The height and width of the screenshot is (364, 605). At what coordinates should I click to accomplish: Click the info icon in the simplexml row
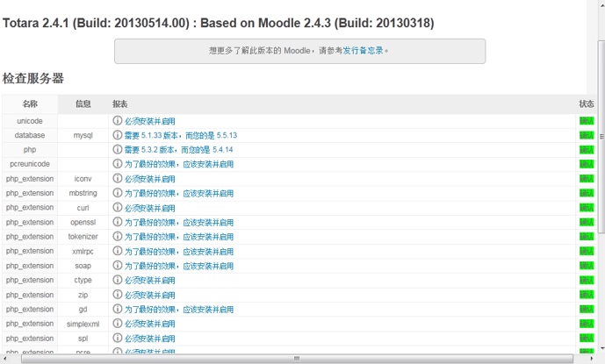118,324
